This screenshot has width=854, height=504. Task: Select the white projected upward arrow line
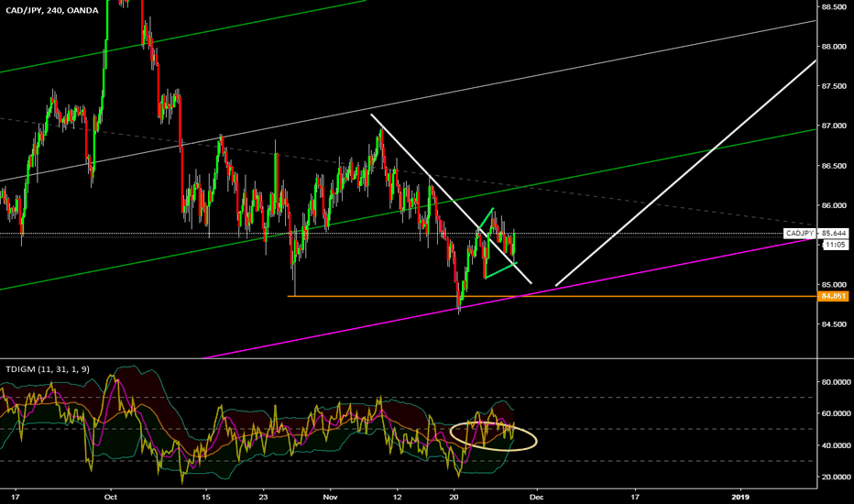[686, 172]
